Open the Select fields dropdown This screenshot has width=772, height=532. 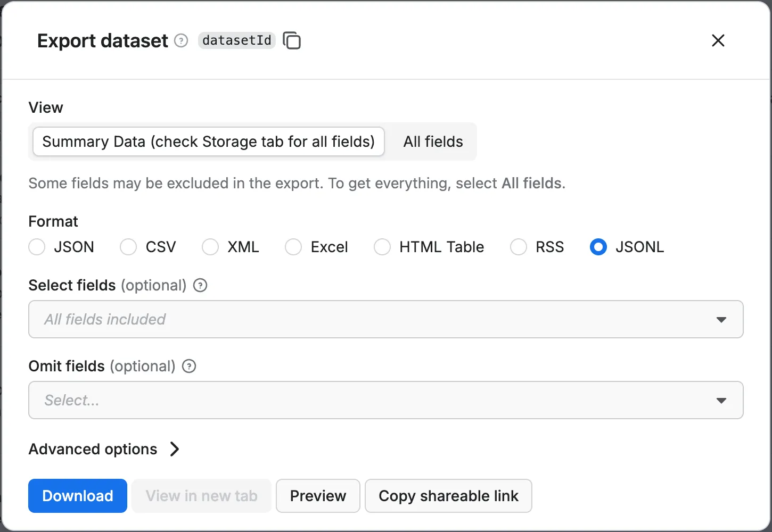coord(721,319)
